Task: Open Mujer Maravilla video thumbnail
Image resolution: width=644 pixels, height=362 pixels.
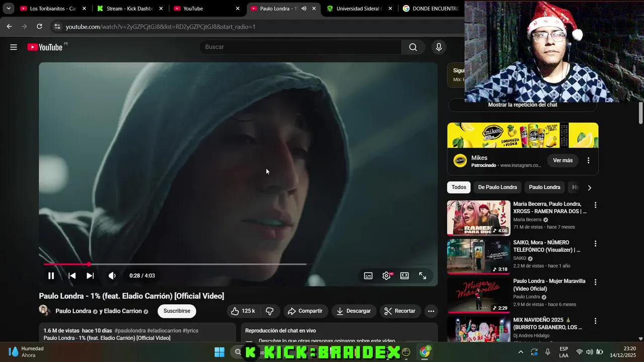Action: (478, 296)
